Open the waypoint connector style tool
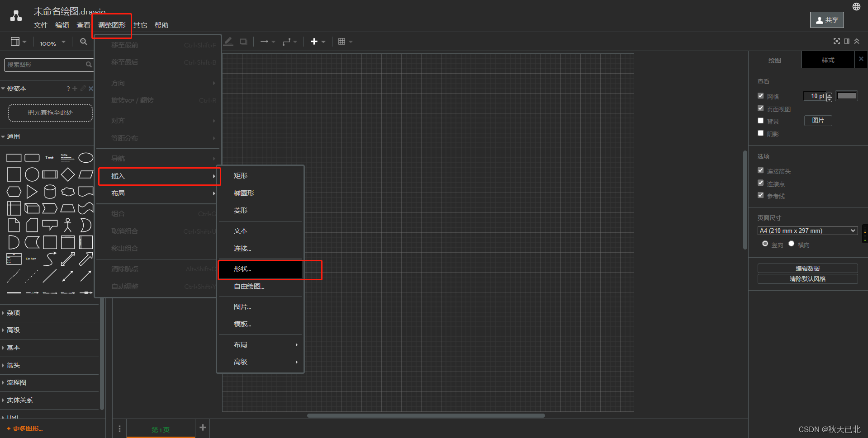The height and width of the screenshot is (438, 868). click(x=289, y=42)
